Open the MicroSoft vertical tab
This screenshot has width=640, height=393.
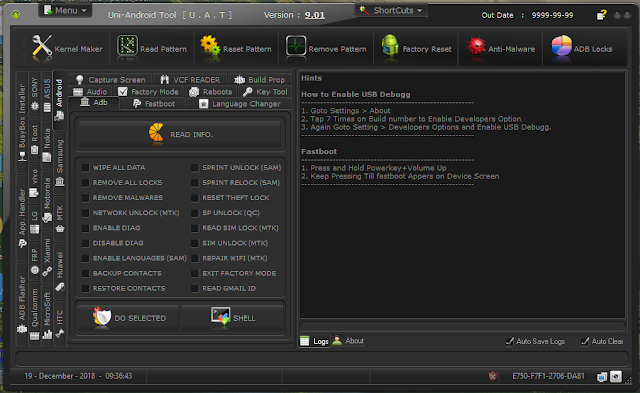pyautogui.click(x=47, y=315)
